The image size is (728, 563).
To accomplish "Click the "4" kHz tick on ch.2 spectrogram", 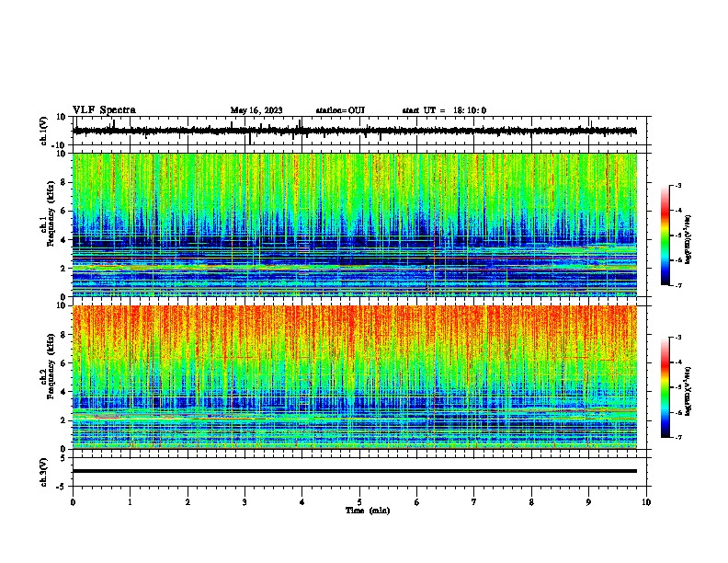I will tap(64, 392).
